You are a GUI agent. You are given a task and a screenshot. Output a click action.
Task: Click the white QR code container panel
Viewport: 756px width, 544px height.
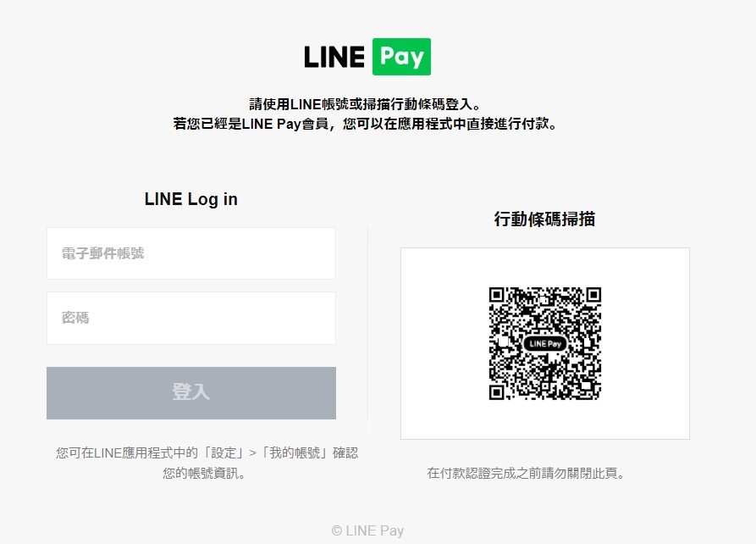coord(545,344)
